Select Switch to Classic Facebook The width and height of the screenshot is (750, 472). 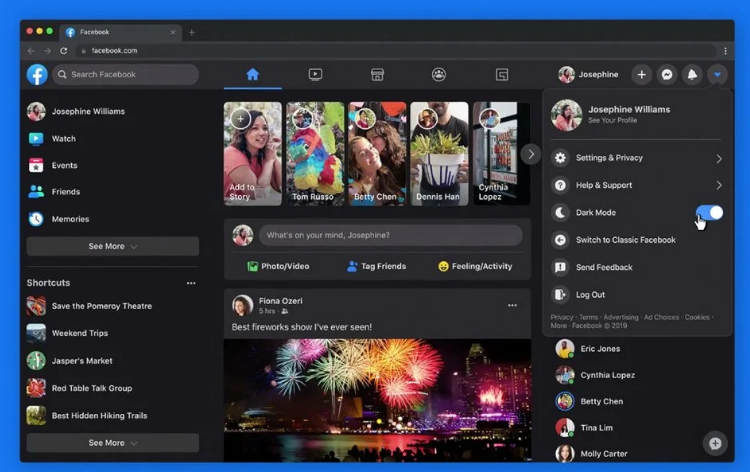coord(625,240)
